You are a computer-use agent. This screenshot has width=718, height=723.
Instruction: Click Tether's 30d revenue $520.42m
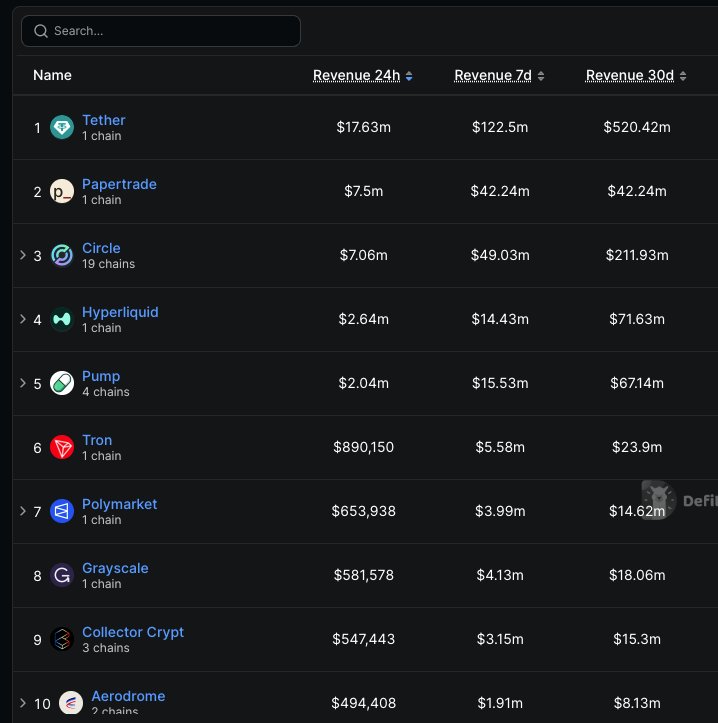point(637,127)
